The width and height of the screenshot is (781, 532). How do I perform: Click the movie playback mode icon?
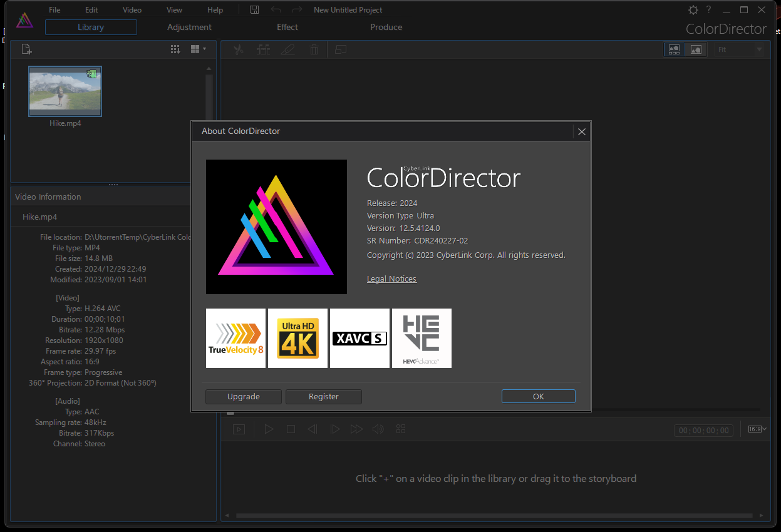point(239,429)
